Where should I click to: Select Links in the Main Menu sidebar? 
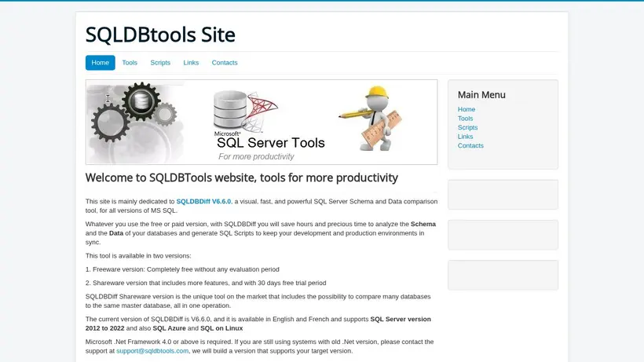466,137
